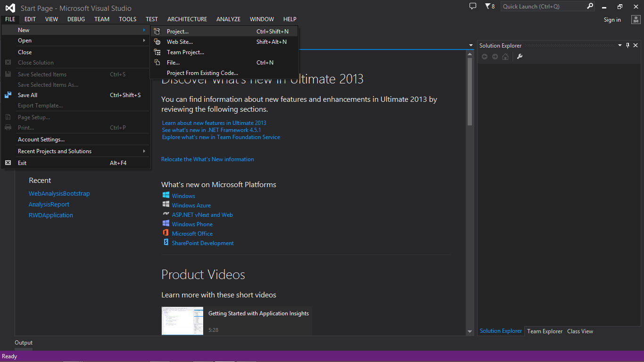Play the Getting Started with Application Insights video thumbnail
644x362 pixels.
tap(182, 321)
